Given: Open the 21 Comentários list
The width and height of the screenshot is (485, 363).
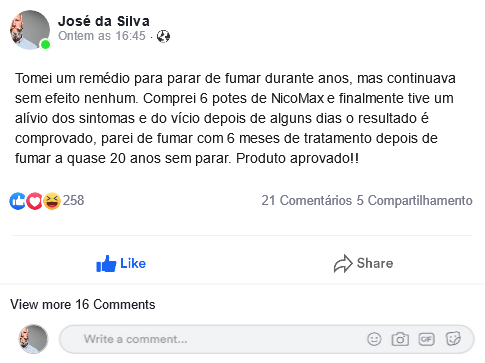Looking at the screenshot, I should click(307, 201).
